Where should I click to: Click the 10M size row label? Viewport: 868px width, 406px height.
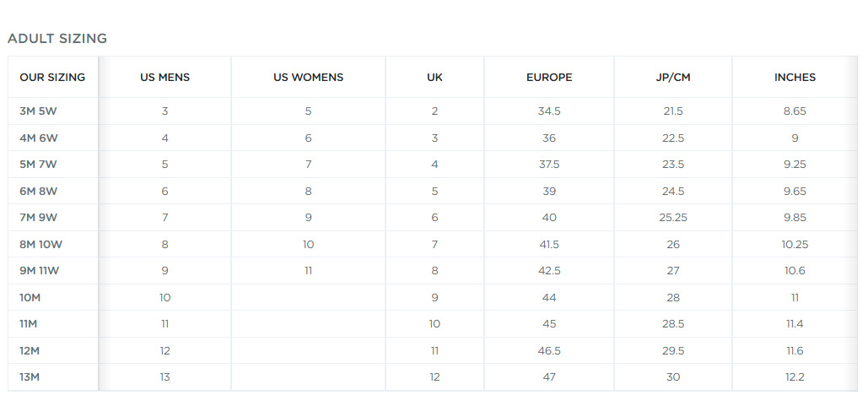pos(30,297)
